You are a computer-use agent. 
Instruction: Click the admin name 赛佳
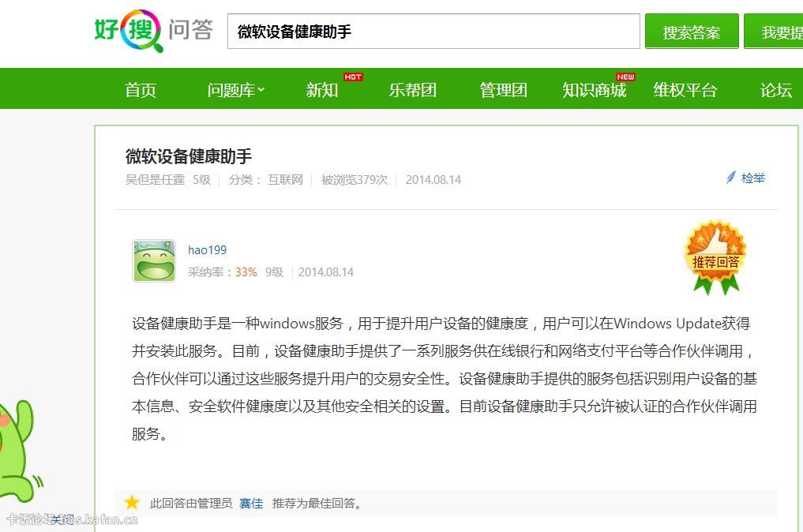point(251,504)
